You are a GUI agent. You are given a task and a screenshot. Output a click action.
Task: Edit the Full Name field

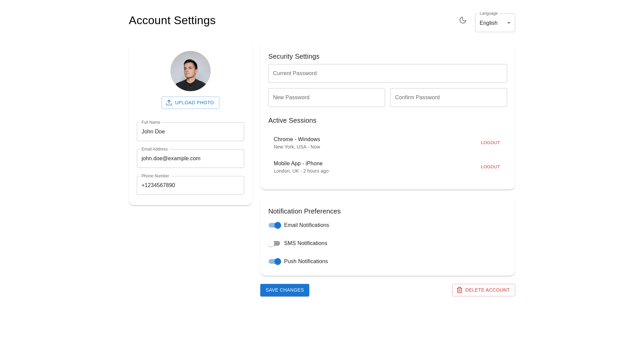pyautogui.click(x=190, y=132)
